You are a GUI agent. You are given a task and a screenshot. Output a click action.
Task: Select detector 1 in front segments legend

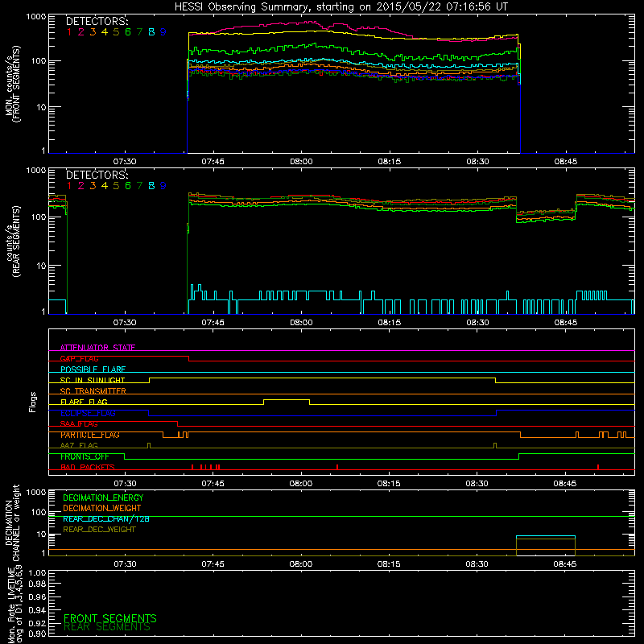[x=69, y=32]
